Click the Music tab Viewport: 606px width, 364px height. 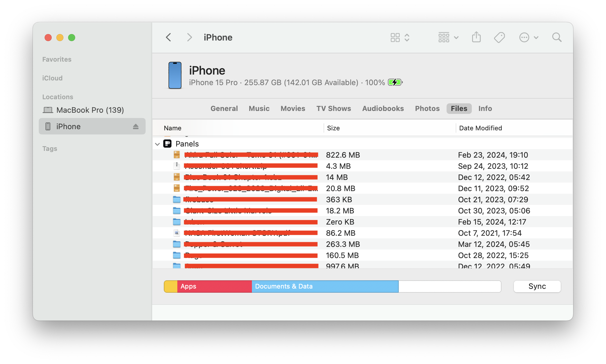pos(258,109)
